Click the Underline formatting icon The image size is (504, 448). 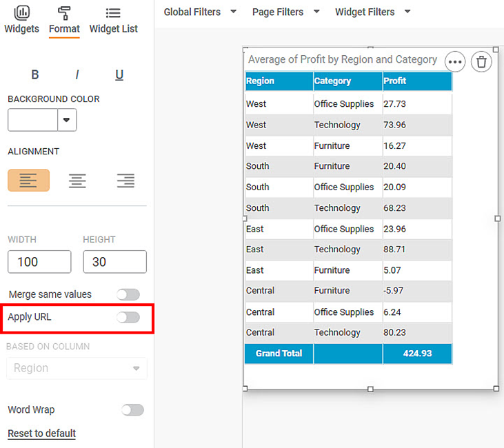click(x=119, y=75)
